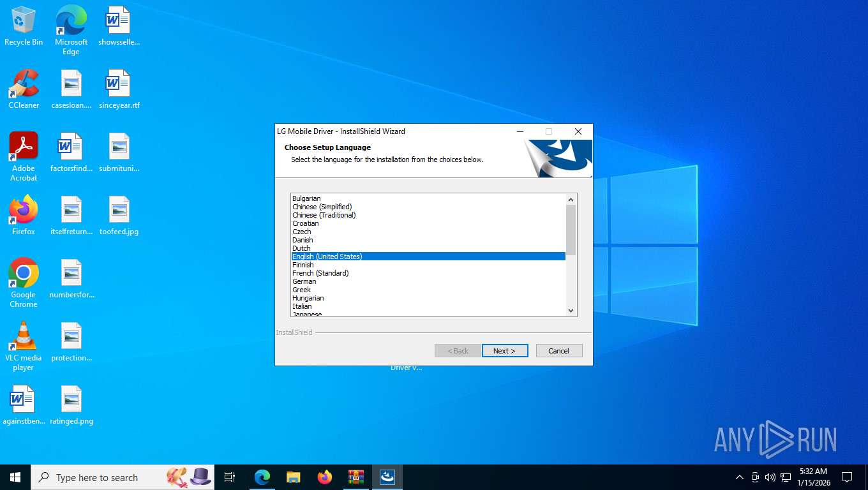Image resolution: width=868 pixels, height=490 pixels.
Task: Launch Firefox from the taskbar
Action: tap(325, 477)
